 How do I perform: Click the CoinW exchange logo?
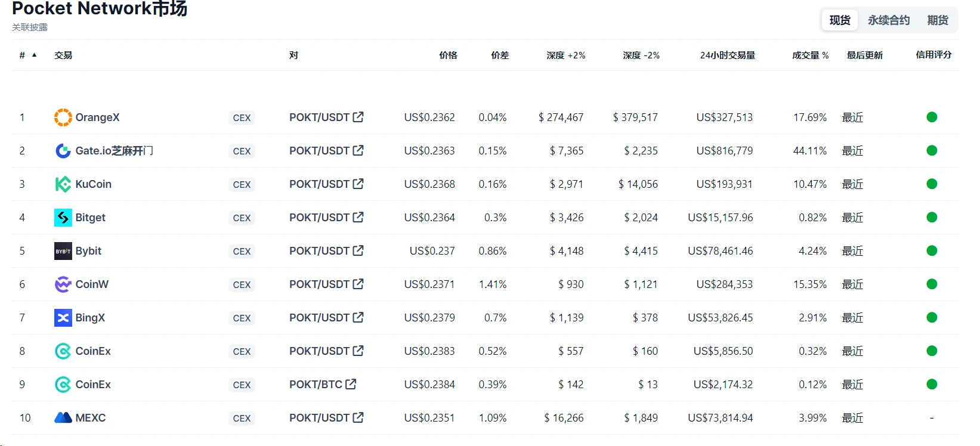pyautogui.click(x=63, y=284)
